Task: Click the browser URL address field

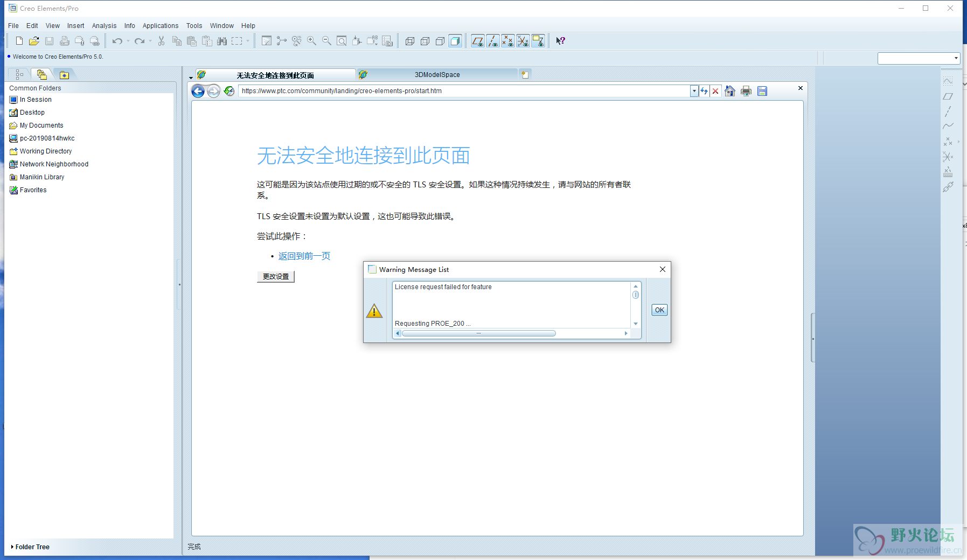Action: coord(464,91)
